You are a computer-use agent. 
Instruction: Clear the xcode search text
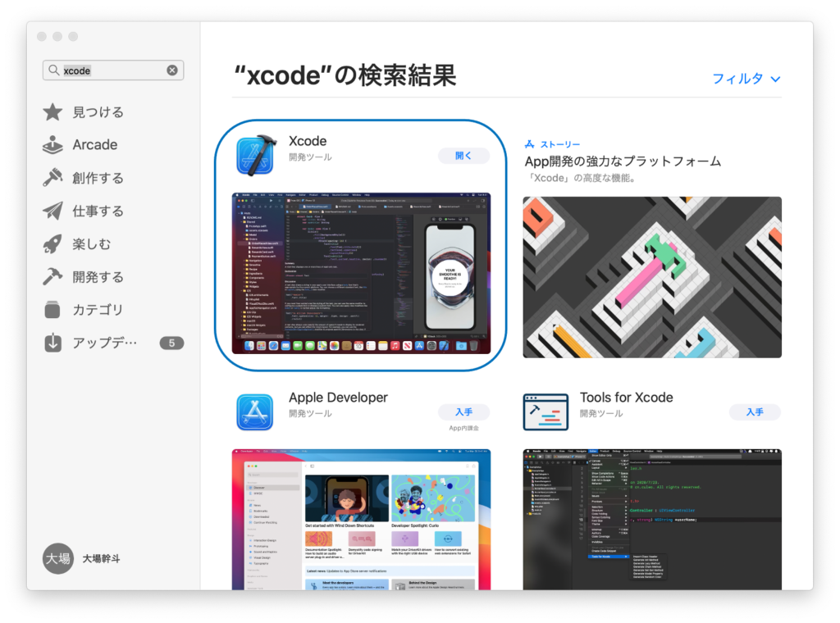pos(172,70)
